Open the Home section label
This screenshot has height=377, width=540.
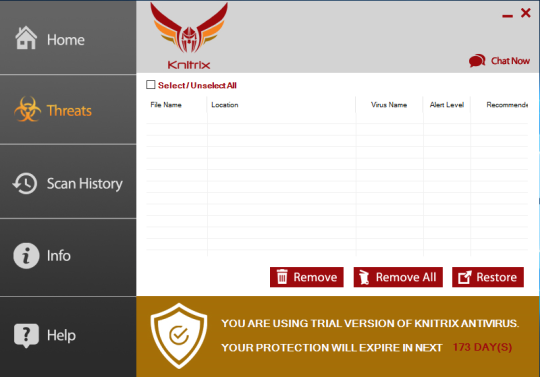(66, 40)
